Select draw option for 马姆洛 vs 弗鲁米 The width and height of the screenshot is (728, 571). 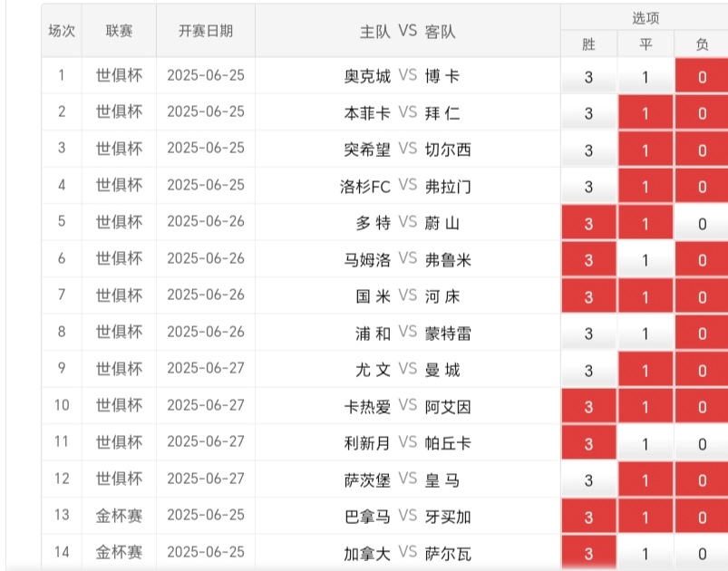645,260
